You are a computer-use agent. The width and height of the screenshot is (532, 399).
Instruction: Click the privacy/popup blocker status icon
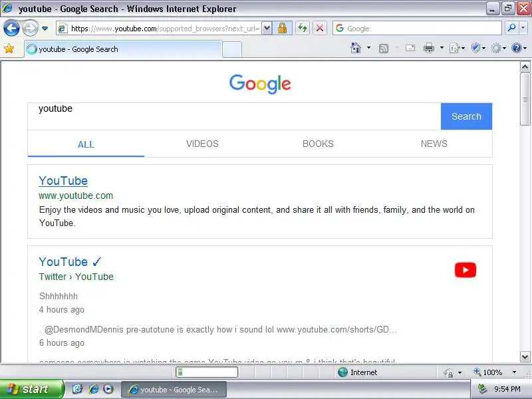click(x=448, y=372)
